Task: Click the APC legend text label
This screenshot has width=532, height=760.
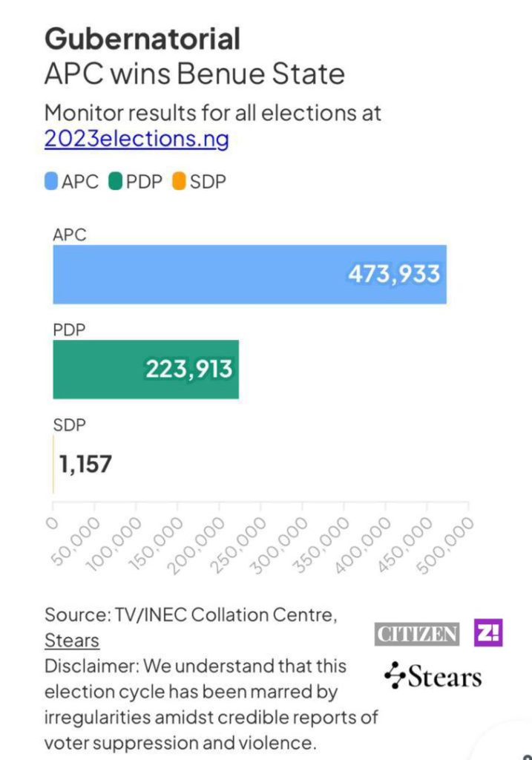Action: [x=80, y=181]
